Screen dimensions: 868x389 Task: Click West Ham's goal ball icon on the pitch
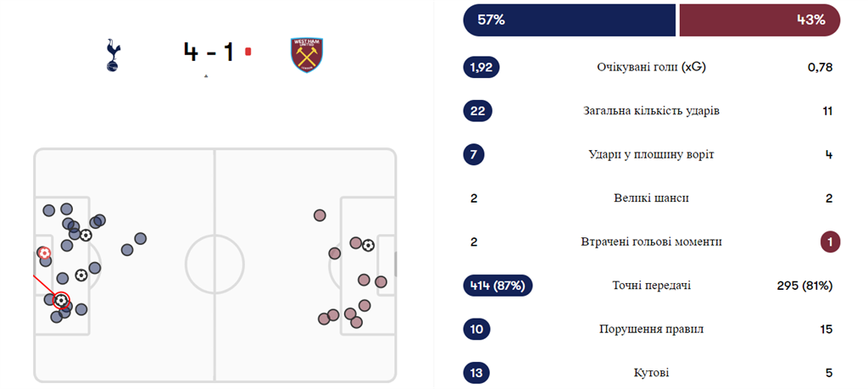pyautogui.click(x=368, y=245)
